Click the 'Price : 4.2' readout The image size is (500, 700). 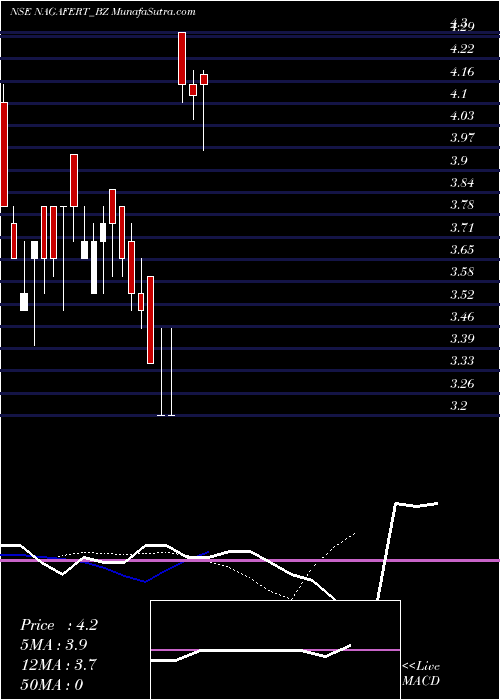(x=59, y=625)
